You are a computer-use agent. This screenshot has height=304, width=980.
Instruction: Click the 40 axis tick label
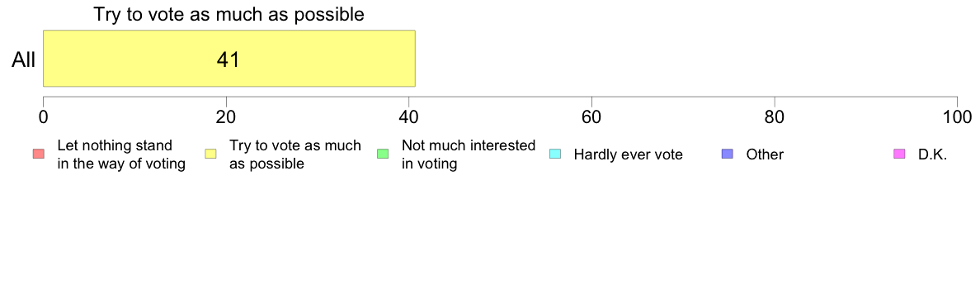click(409, 116)
